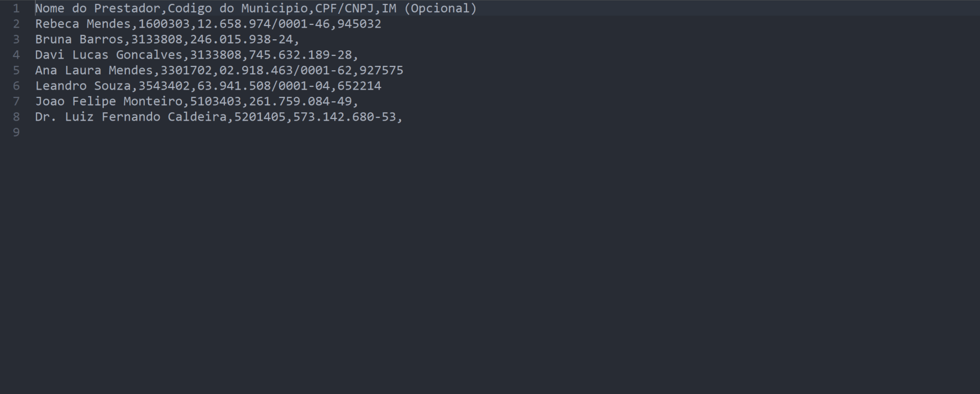This screenshot has width=980, height=394.
Task: Click IM value 652214
Action: [x=359, y=86]
